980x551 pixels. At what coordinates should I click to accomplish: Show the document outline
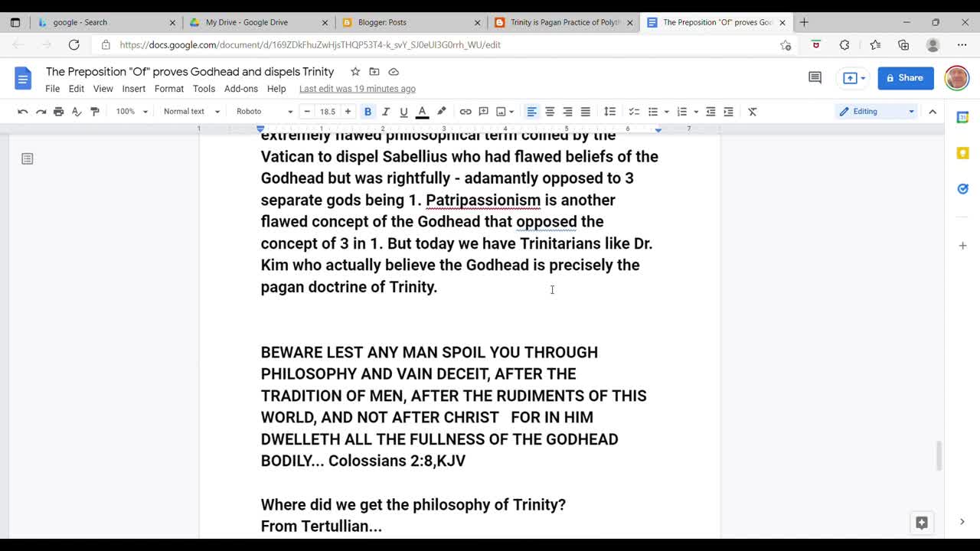tap(28, 159)
